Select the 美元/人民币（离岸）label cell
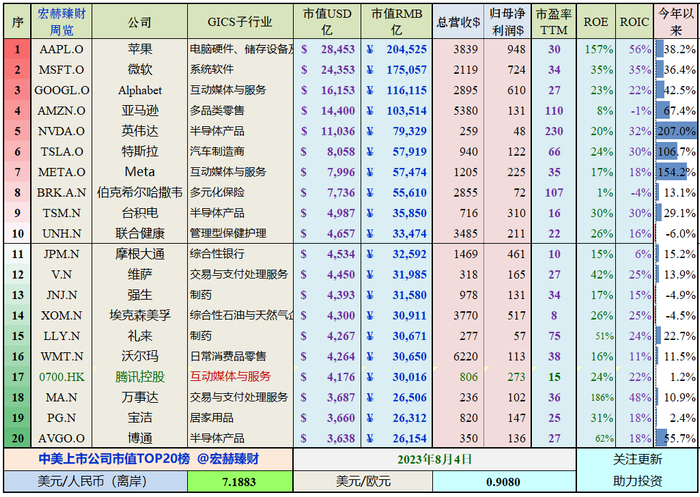This screenshot has width=700, height=497. 96,482
